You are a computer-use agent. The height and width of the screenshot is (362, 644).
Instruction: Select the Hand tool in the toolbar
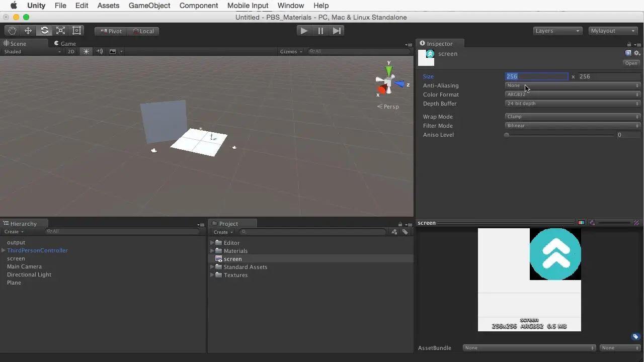click(12, 31)
